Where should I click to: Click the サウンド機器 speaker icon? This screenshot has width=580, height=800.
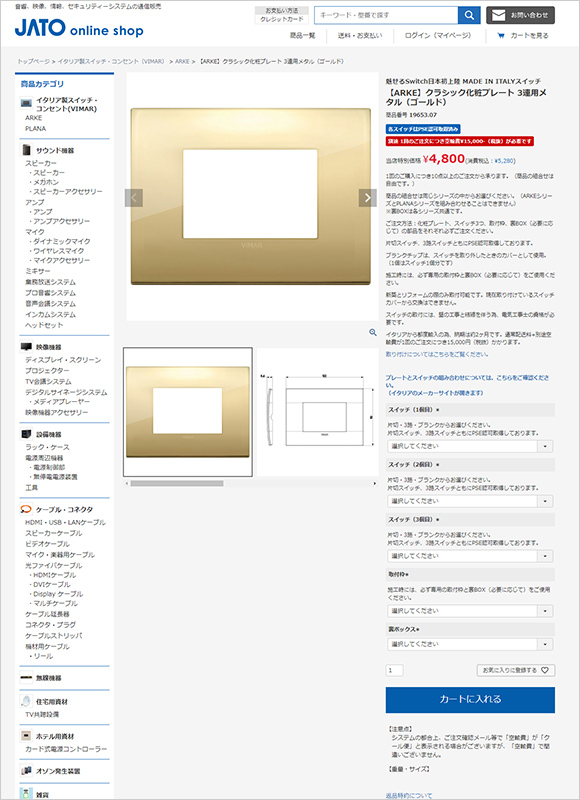(x=26, y=151)
